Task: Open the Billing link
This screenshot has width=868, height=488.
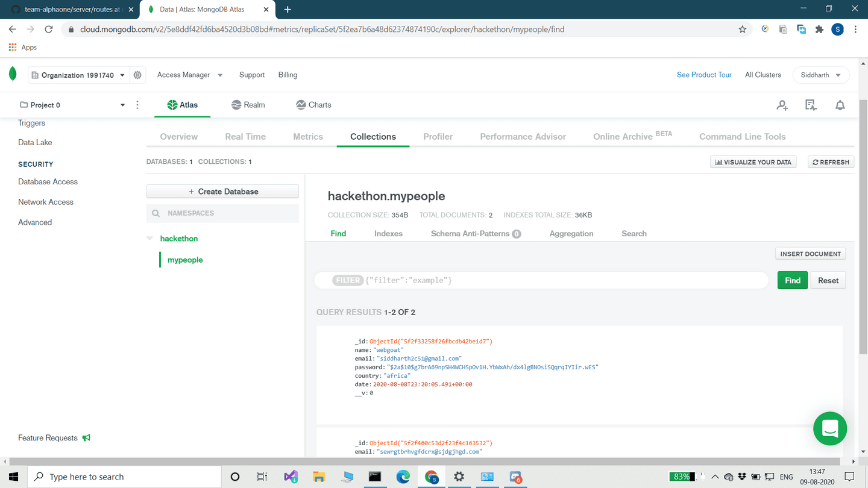Action: tap(288, 75)
